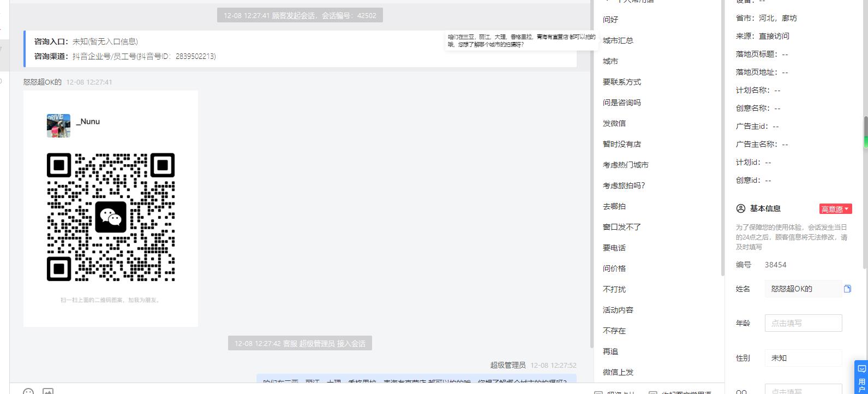Click the 基本信息 person icon
The height and width of the screenshot is (394, 868).
740,208
